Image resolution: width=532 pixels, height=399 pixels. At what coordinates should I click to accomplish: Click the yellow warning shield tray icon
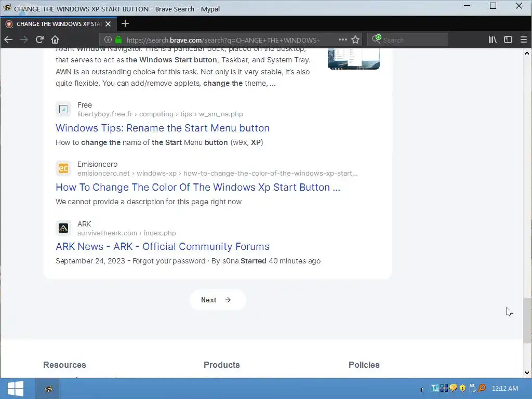462,388
